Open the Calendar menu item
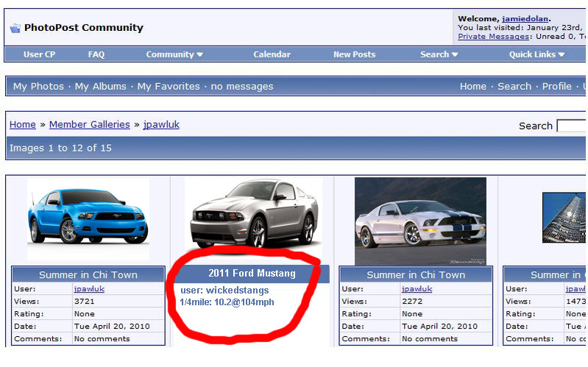Image resolution: width=588 pixels, height=367 pixels. tap(272, 54)
